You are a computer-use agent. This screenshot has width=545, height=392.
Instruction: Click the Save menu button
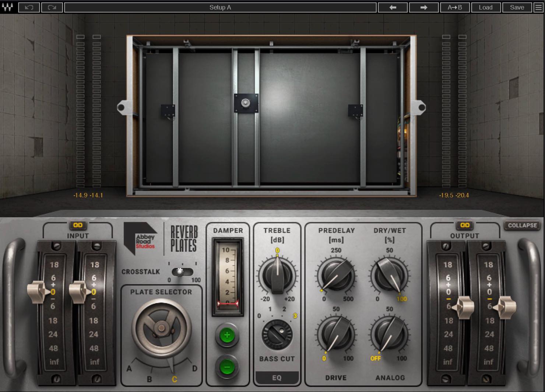click(517, 7)
